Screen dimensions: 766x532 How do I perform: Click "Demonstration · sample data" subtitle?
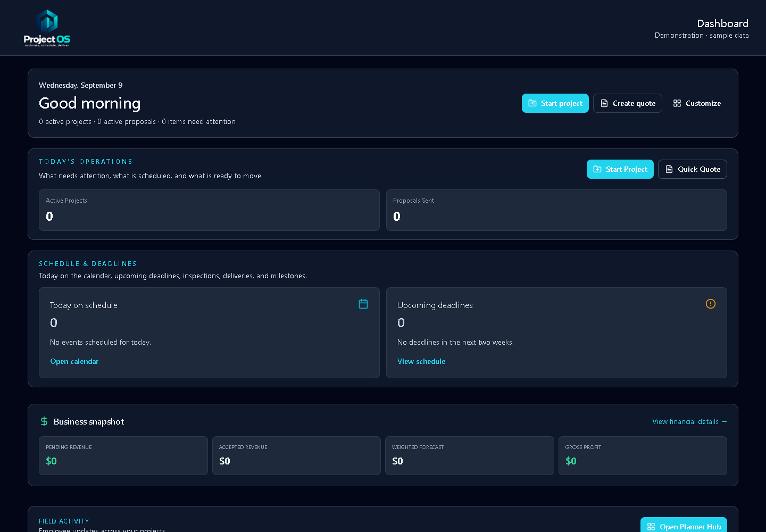click(702, 35)
